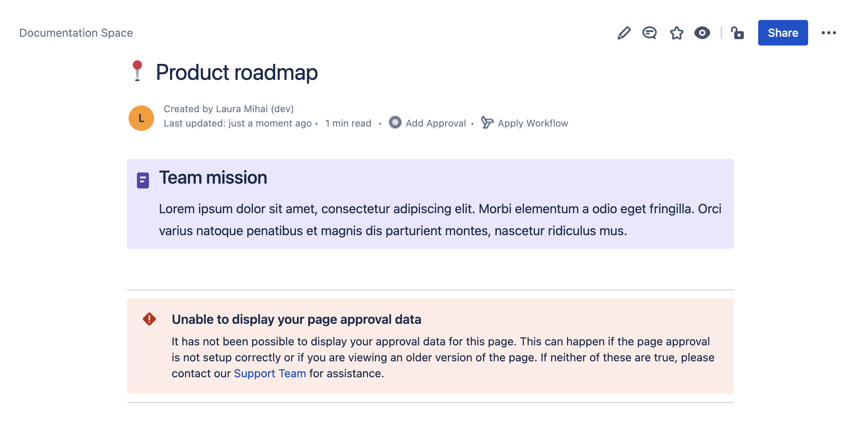Click the purple note panel icon
Viewport: 868px width, 432px height.
(x=143, y=180)
